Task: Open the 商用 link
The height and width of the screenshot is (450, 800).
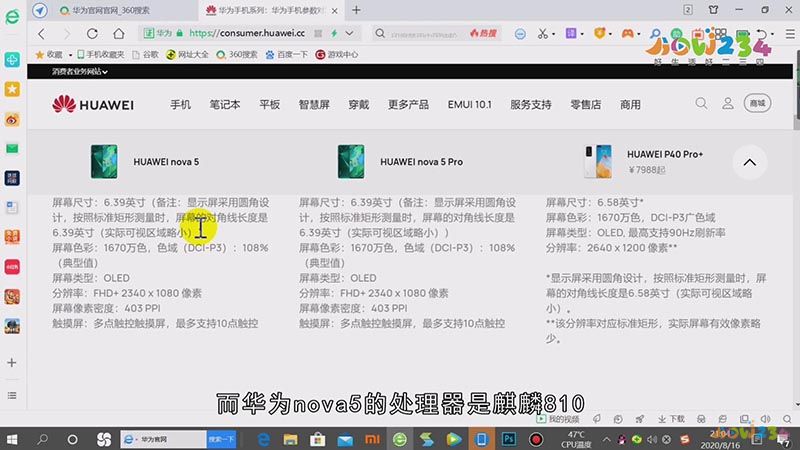Action: click(631, 105)
